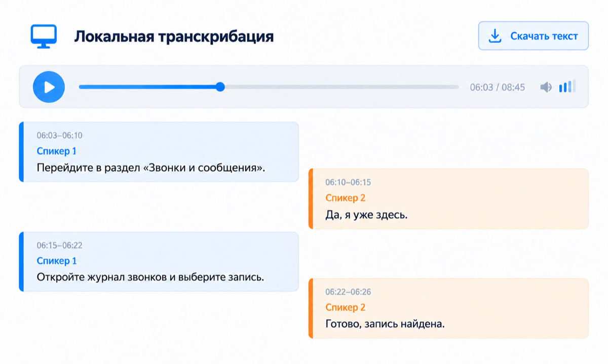This screenshot has height=364, width=608.
Task: Click the Локальная транскрибация heading
Action: 174,37
